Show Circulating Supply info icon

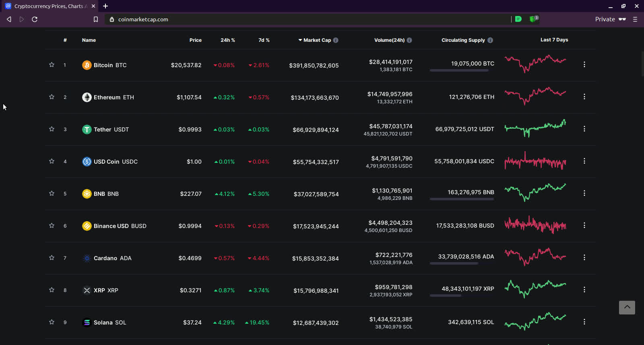490,40
